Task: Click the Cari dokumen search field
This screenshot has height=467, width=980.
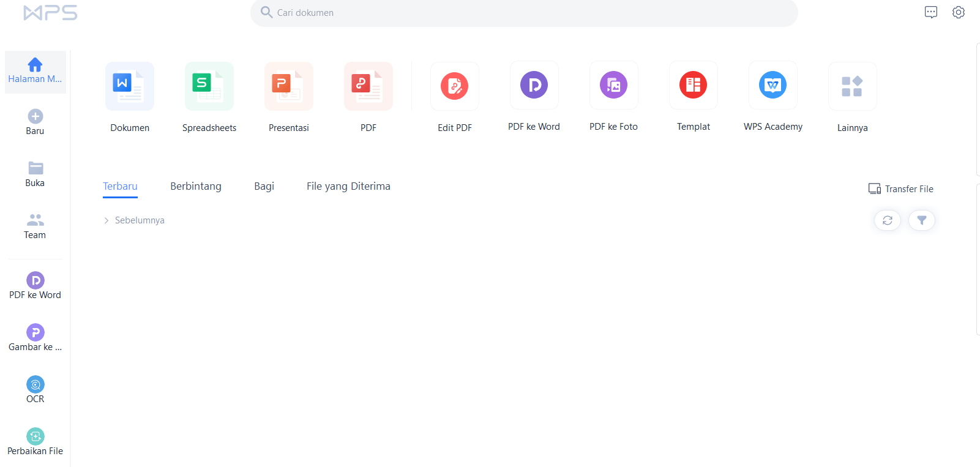Action: (x=524, y=13)
